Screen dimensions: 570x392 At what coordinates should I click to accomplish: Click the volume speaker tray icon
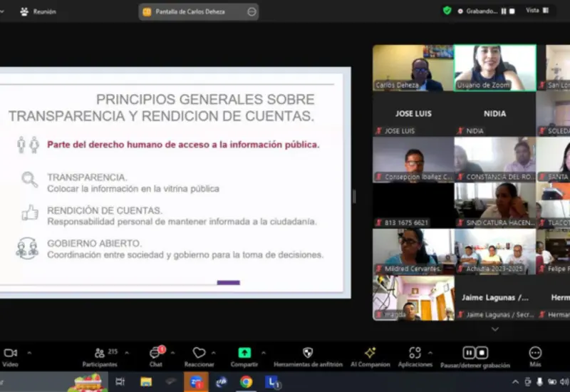564,382
